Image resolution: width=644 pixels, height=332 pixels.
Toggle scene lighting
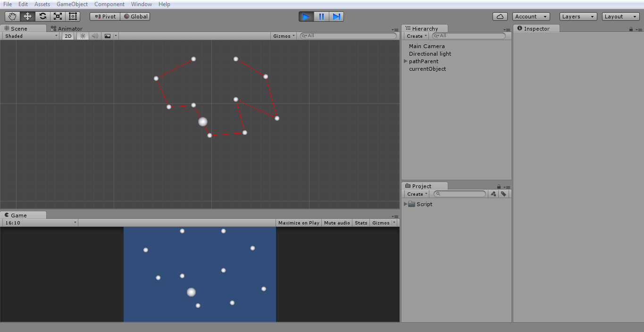(x=82, y=36)
